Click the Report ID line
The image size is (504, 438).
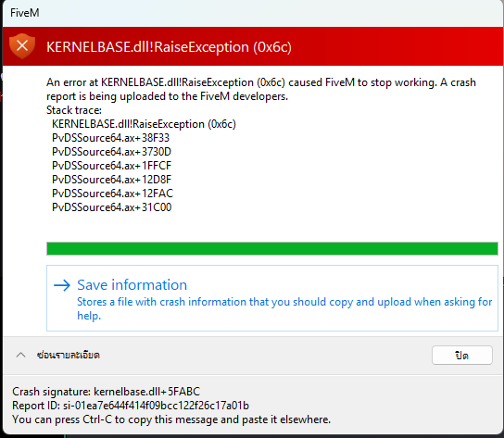click(131, 406)
